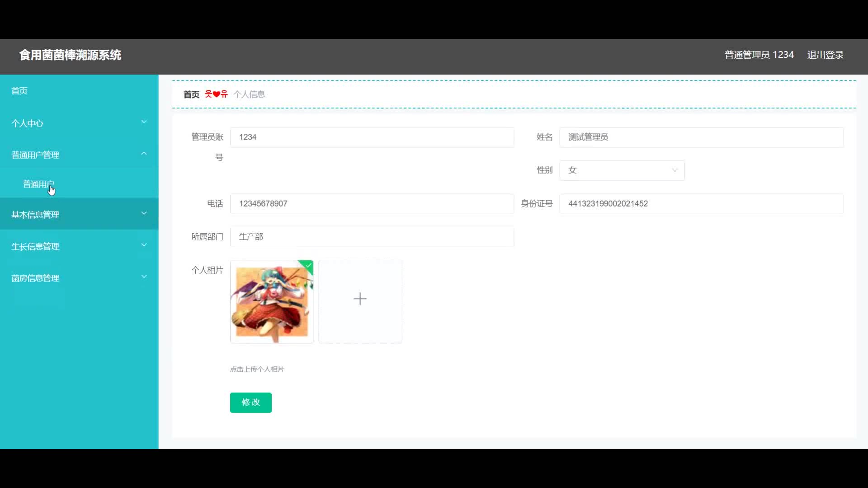Image resolution: width=868 pixels, height=488 pixels.
Task: Click the 所属部门 field
Action: pos(372,237)
